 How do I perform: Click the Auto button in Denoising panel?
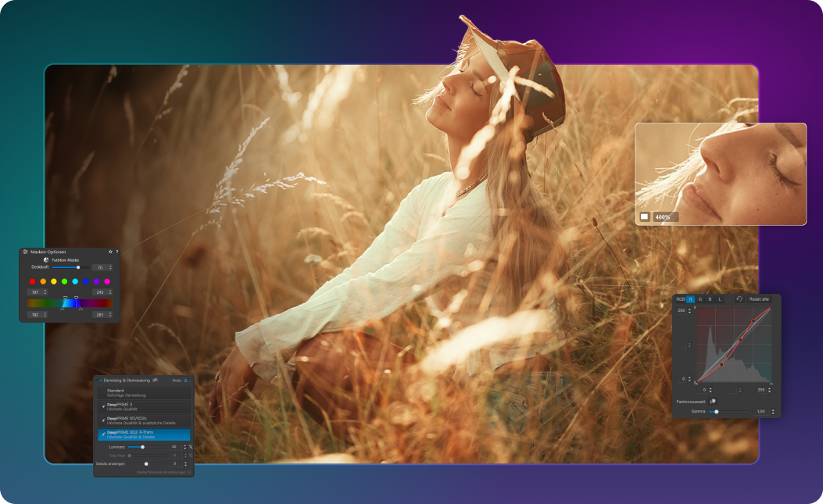pyautogui.click(x=177, y=381)
